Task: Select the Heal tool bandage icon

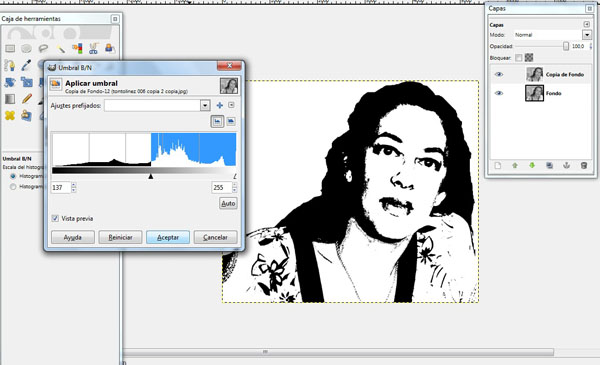Action: [10, 115]
